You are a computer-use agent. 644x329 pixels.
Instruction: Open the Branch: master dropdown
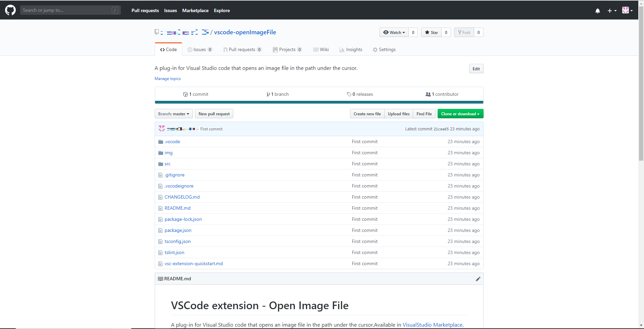(x=174, y=114)
